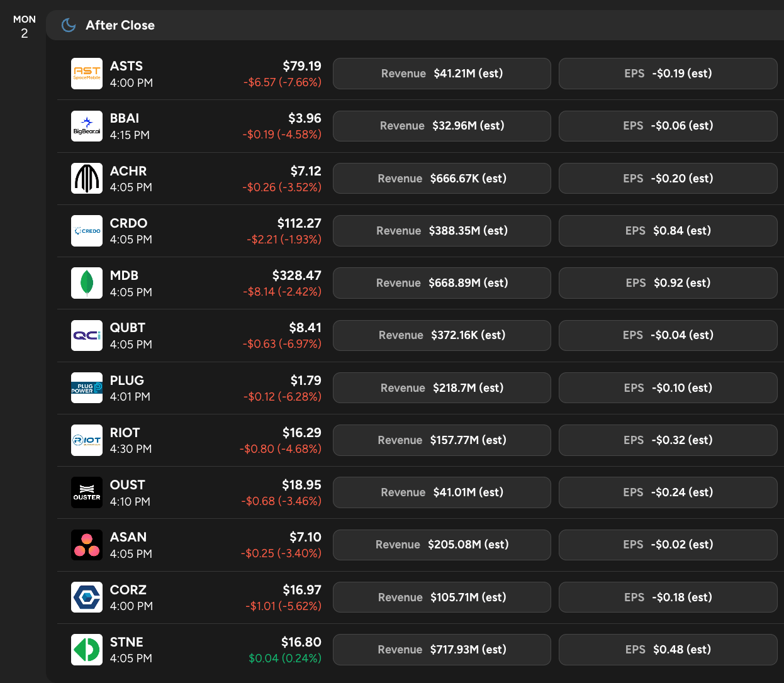This screenshot has height=683, width=784.
Task: Select the PLUG ticker name
Action: [x=127, y=380]
